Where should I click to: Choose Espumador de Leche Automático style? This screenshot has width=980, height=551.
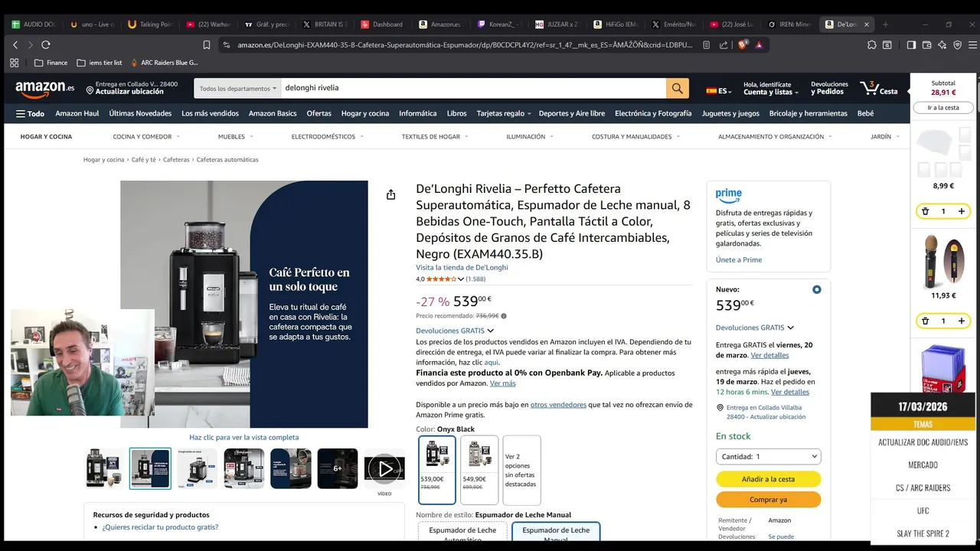(x=462, y=533)
